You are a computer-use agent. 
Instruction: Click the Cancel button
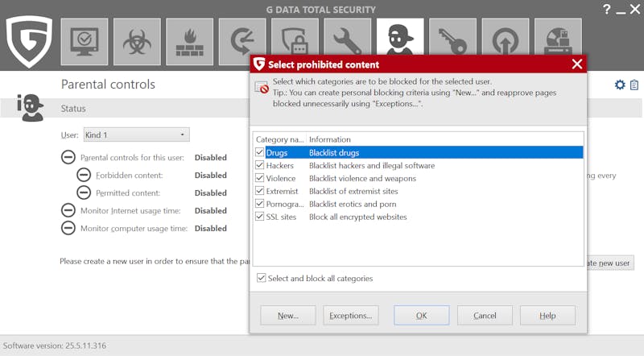click(485, 315)
